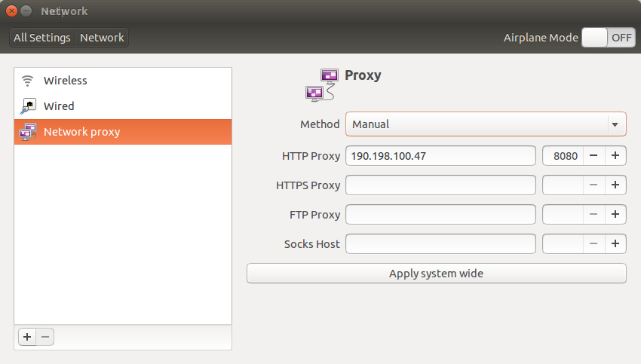Increment the Socks Host port value

(x=615, y=244)
